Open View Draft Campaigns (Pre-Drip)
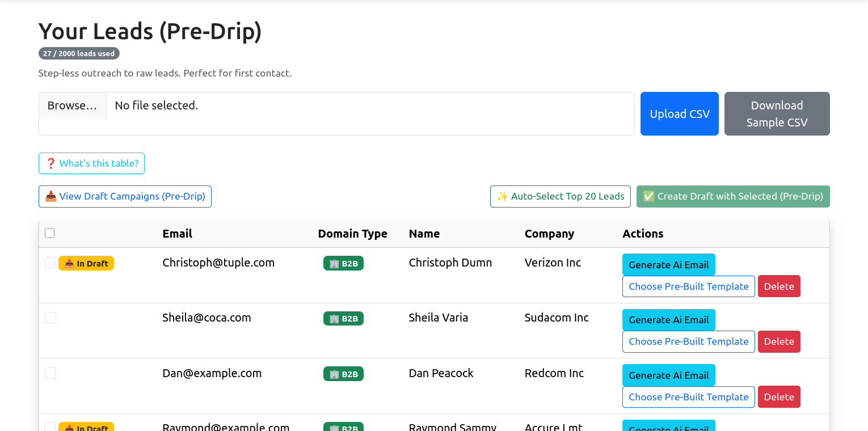Image resolution: width=868 pixels, height=431 pixels. point(125,196)
